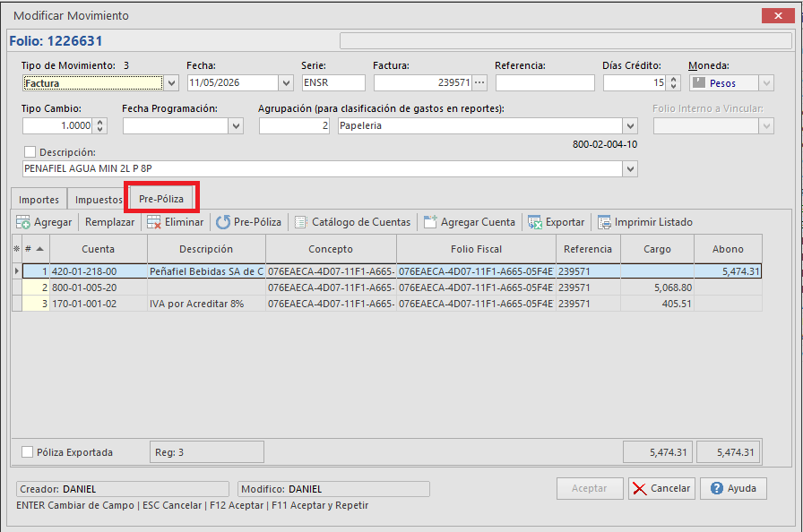The height and width of the screenshot is (532, 803).
Task: Refresh using the Pre-Póliza toolbar icon
Action: (x=223, y=222)
